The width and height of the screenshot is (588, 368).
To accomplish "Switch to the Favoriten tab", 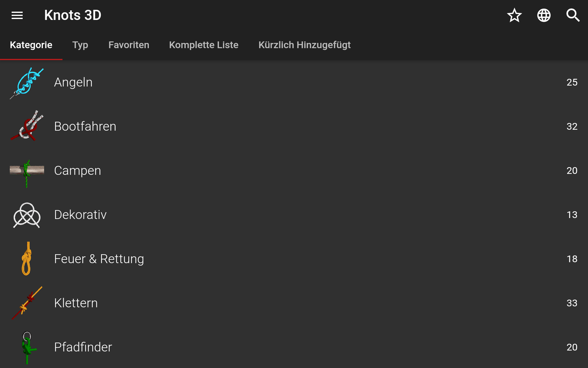I will coord(129,45).
